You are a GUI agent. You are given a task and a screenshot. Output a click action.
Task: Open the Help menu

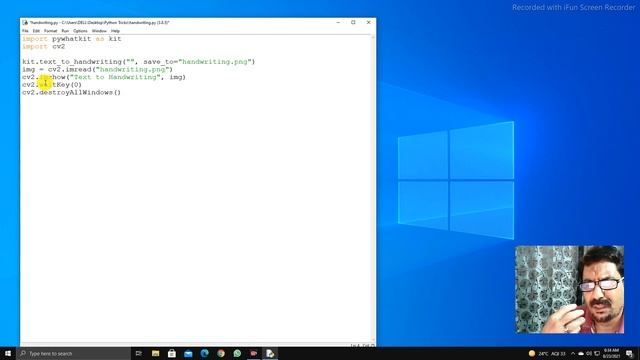coord(116,31)
